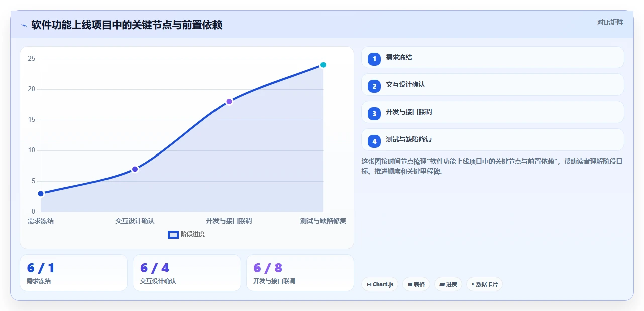Select the numbered badge 2 for 交互设计确认
The height and width of the screenshot is (311, 644).
(374, 86)
